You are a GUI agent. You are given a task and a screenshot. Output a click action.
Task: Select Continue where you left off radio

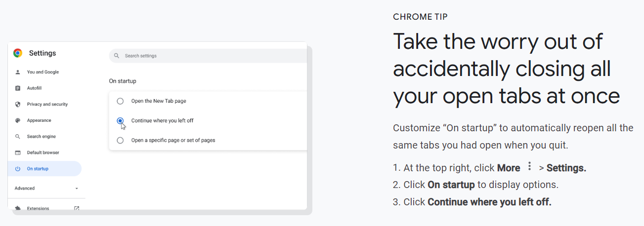tap(120, 120)
